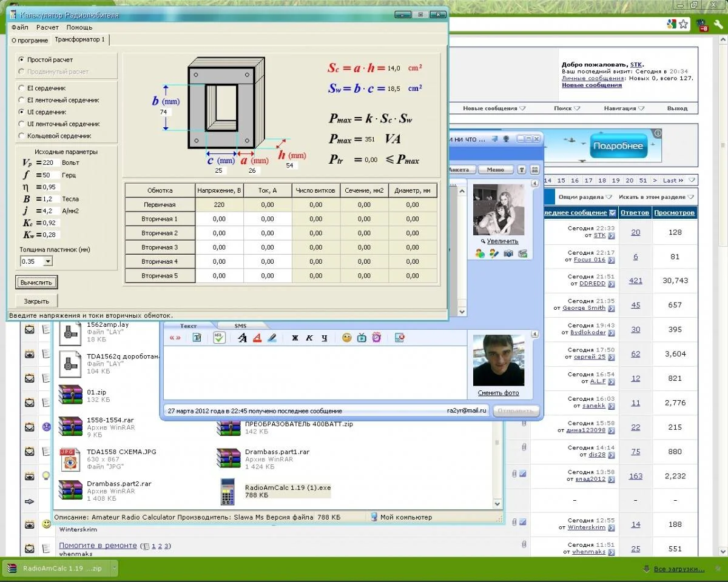Open the 'Файл' menu
Image resolution: width=728 pixels, height=582 pixels.
pyautogui.click(x=19, y=27)
